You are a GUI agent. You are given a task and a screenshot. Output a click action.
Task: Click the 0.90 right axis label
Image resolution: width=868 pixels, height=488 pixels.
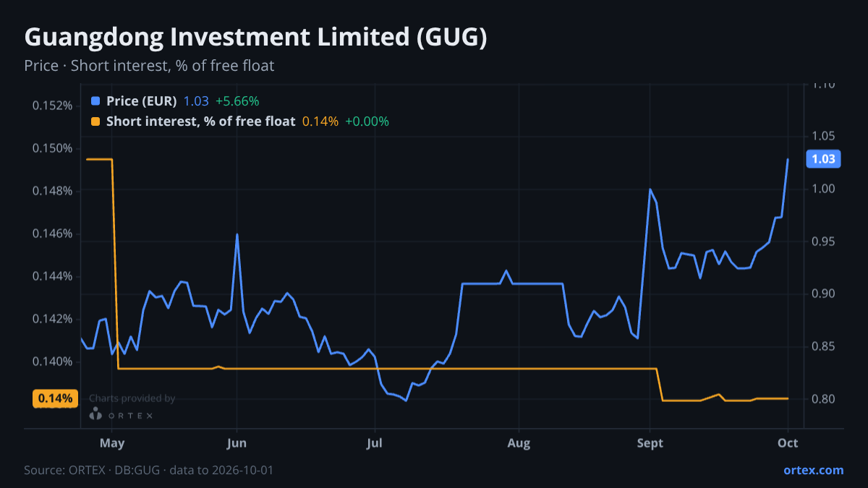(823, 294)
